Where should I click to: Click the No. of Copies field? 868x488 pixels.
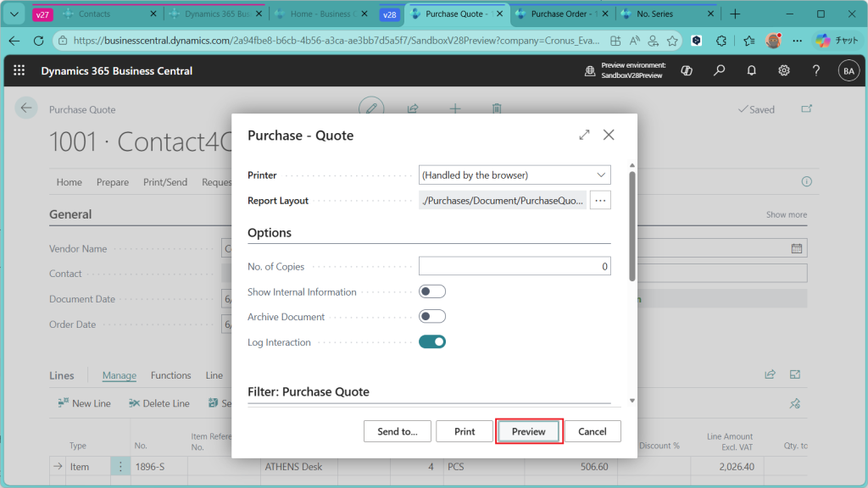pyautogui.click(x=515, y=266)
